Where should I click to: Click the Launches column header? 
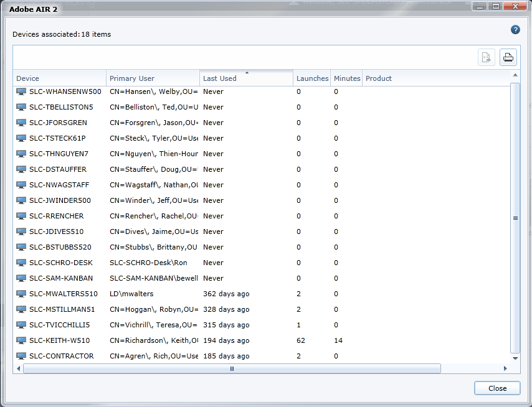point(312,78)
